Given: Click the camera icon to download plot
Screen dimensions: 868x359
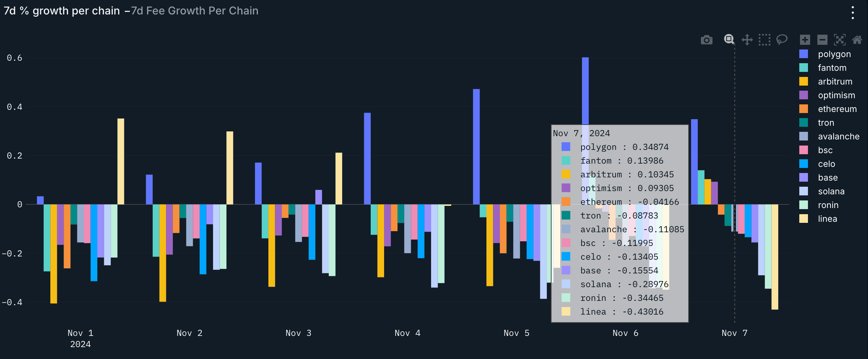Looking at the screenshot, I should (x=706, y=40).
